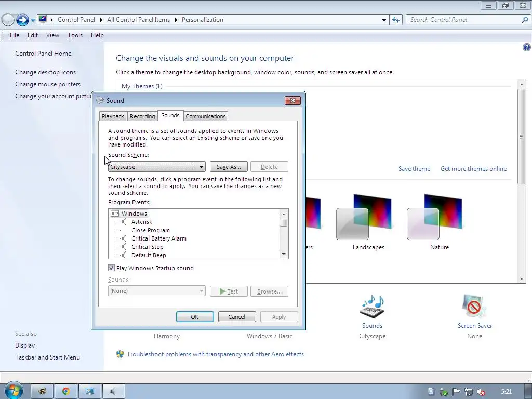
Task: Open the Screen Saver icon
Action: 474,307
